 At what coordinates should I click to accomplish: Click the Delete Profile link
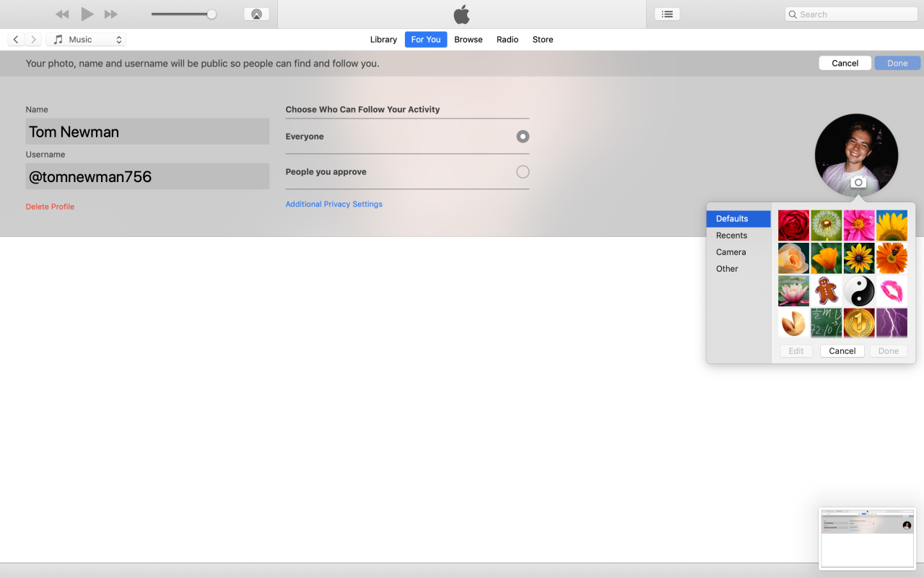tap(50, 207)
